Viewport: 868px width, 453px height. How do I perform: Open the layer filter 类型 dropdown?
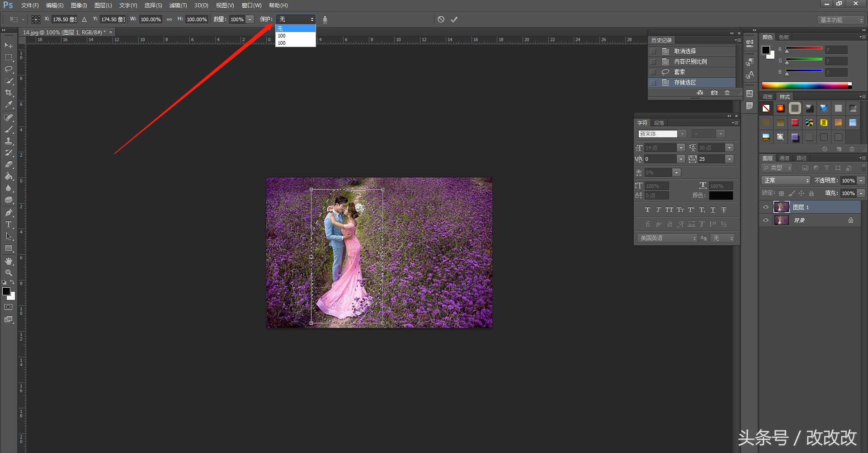[x=777, y=168]
